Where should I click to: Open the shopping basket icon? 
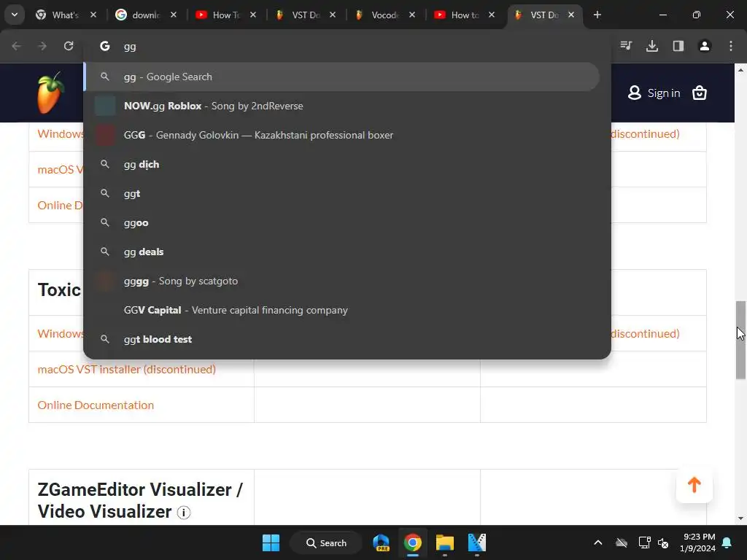tap(700, 93)
